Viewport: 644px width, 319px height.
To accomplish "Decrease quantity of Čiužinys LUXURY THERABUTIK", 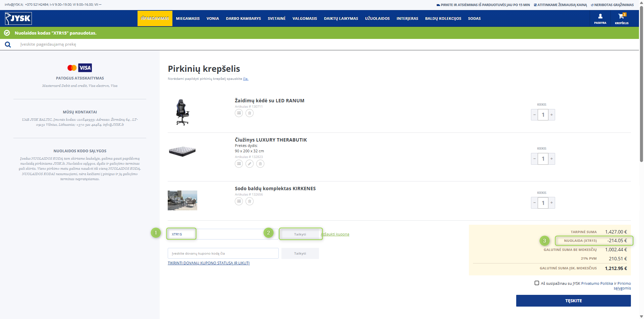I will pos(534,159).
